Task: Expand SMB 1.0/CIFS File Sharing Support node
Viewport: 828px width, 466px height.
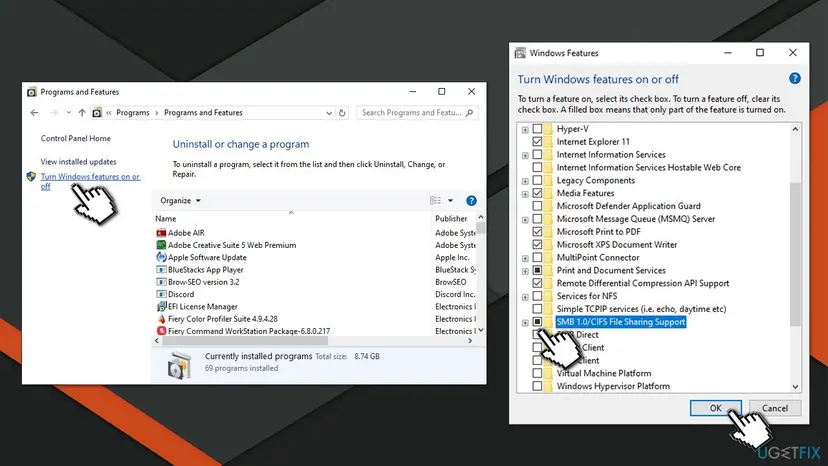Action: coord(525,323)
